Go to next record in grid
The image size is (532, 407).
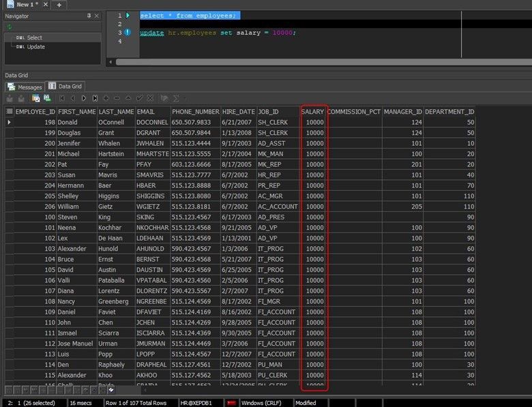[84, 98]
